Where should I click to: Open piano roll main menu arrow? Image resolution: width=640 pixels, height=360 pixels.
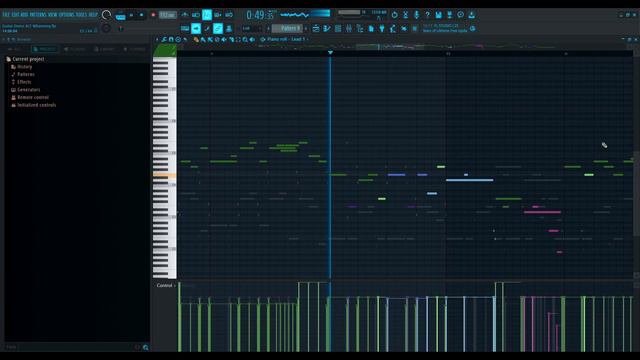(157, 40)
